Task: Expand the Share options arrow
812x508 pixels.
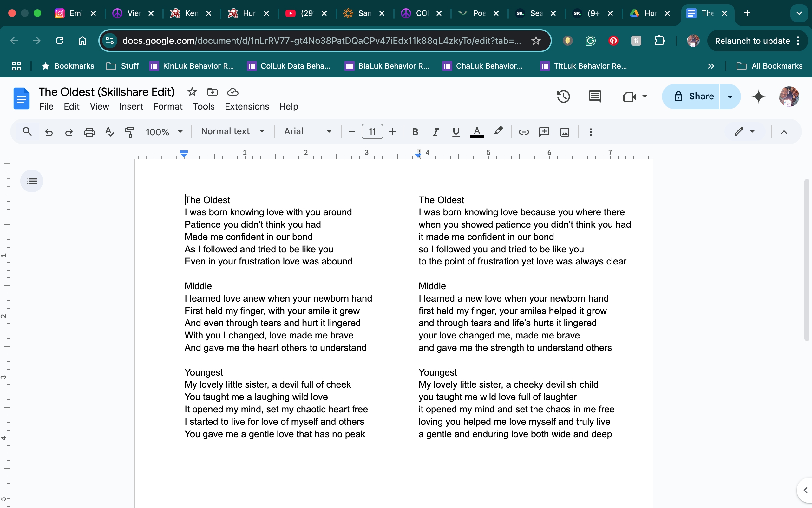Action: coord(730,97)
